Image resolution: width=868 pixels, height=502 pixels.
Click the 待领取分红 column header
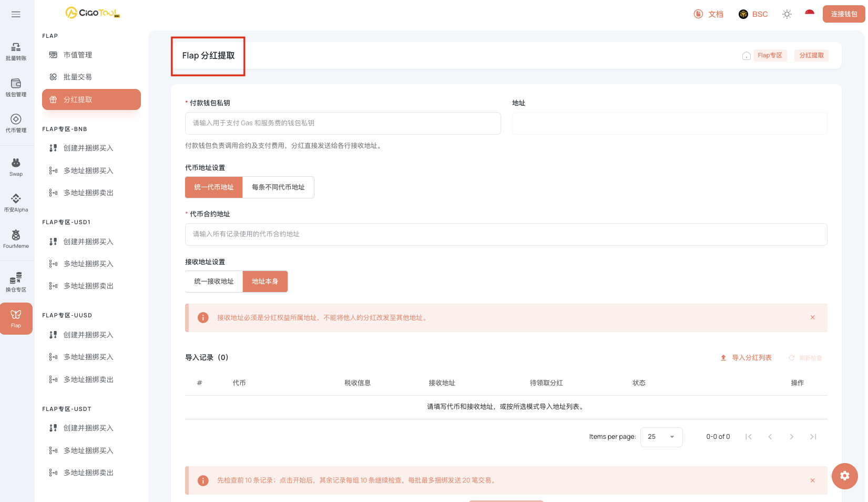pos(546,383)
